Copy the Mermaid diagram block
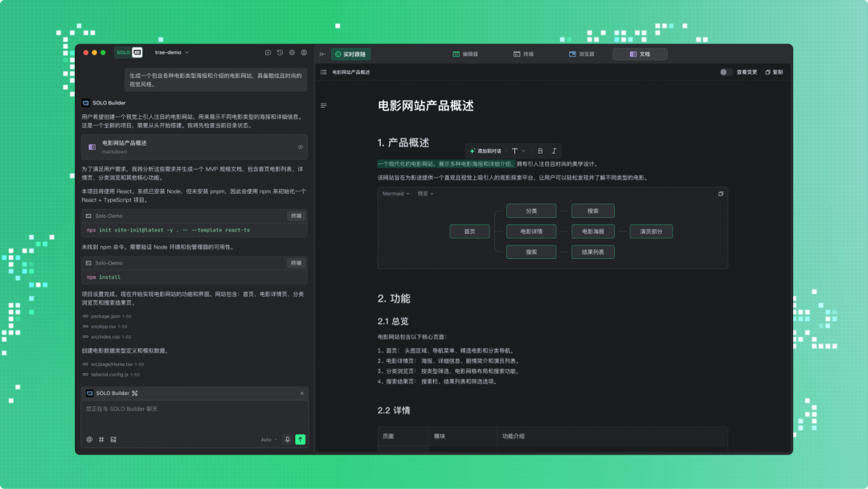Image resolution: width=868 pixels, height=489 pixels. (x=721, y=194)
